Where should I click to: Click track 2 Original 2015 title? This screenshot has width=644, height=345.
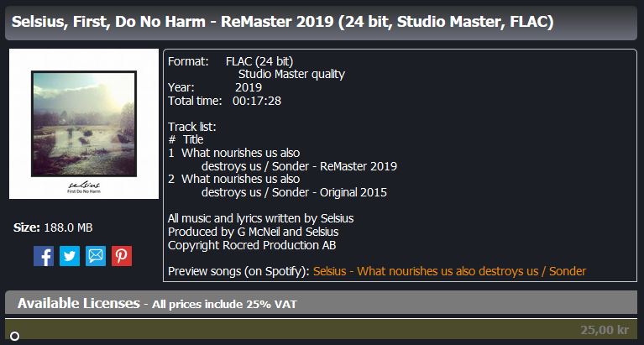[284, 186]
